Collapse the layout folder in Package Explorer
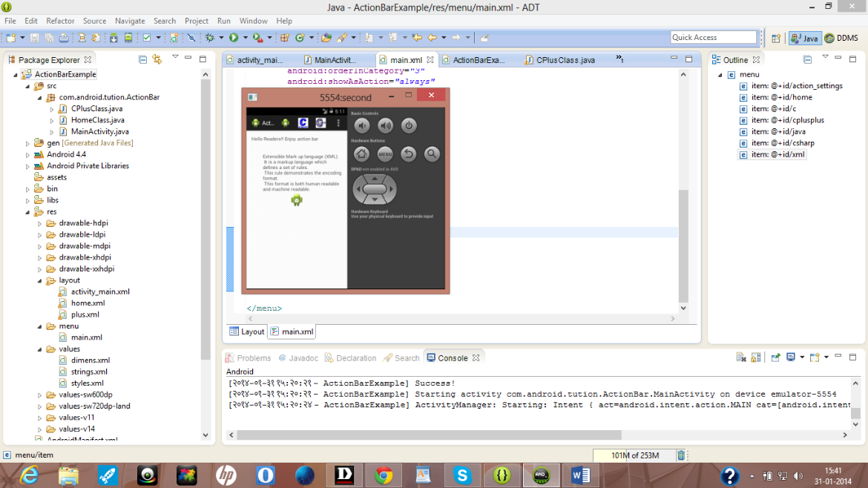This screenshot has height=488, width=868. coord(40,281)
